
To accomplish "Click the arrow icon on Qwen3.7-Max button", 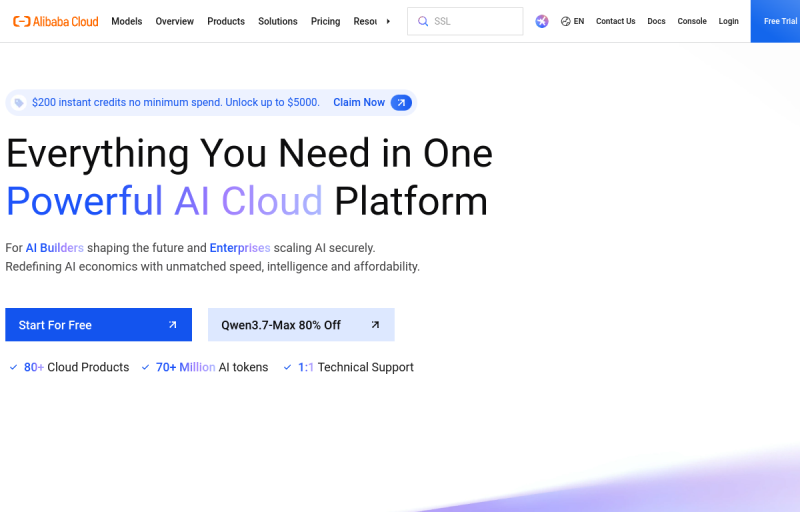I will click(x=375, y=324).
